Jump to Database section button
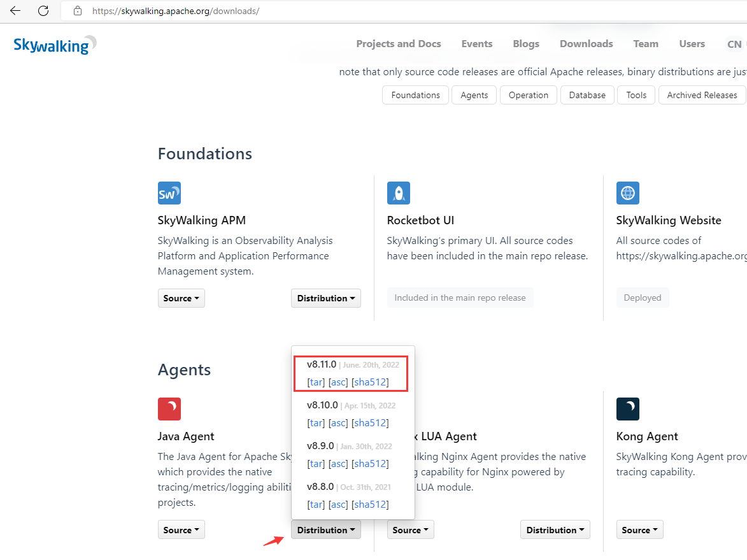Screen dimensions: 747x560 pos(587,95)
